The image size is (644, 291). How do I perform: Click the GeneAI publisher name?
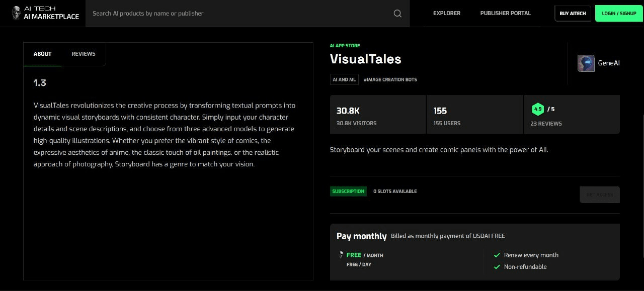608,63
